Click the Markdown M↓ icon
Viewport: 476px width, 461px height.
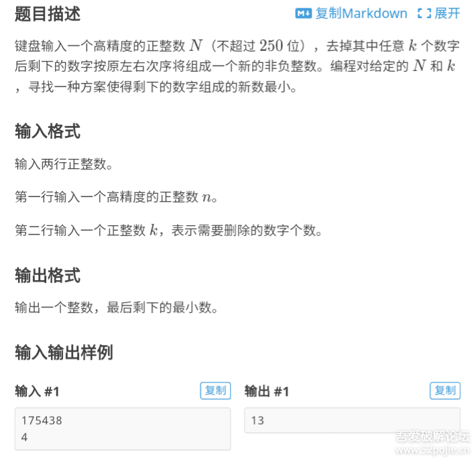pos(303,13)
